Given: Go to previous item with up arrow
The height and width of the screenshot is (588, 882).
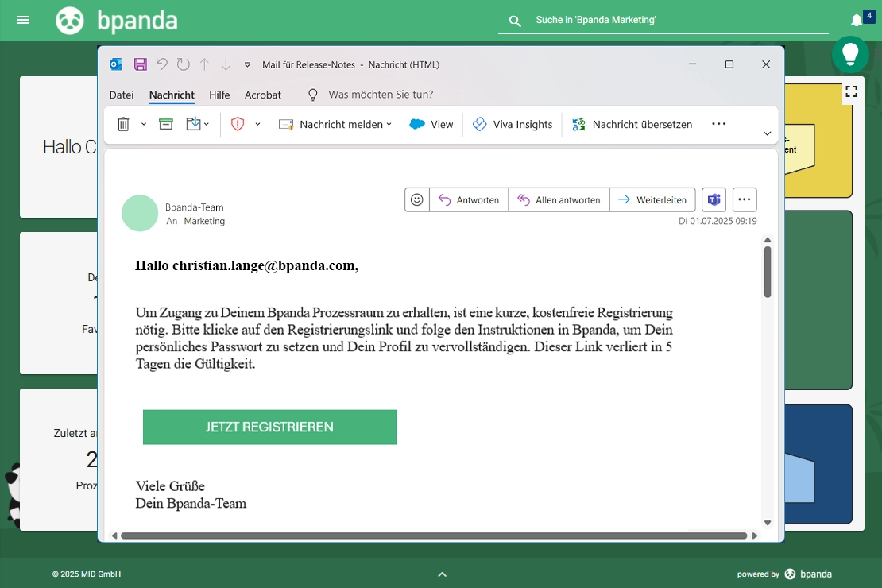Looking at the screenshot, I should coord(205,64).
